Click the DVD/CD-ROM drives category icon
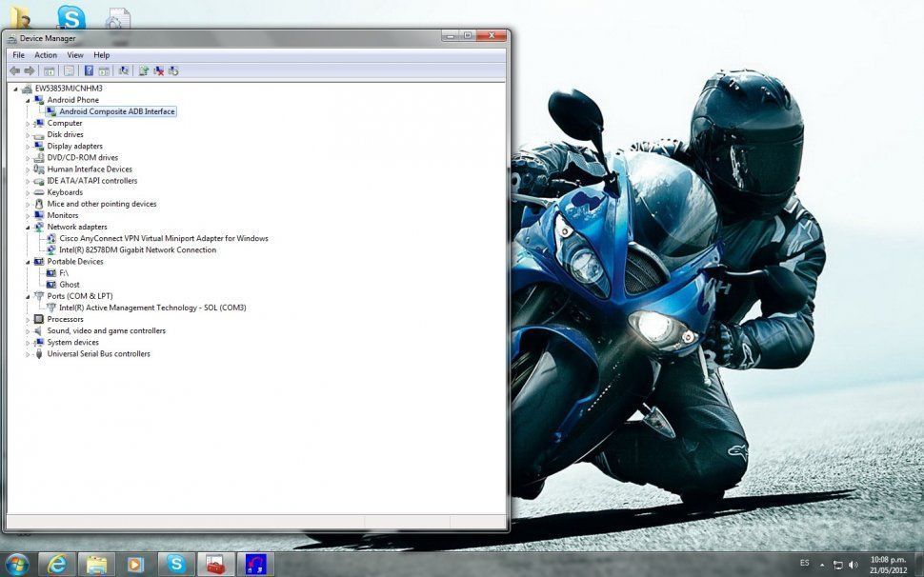 click(x=39, y=158)
